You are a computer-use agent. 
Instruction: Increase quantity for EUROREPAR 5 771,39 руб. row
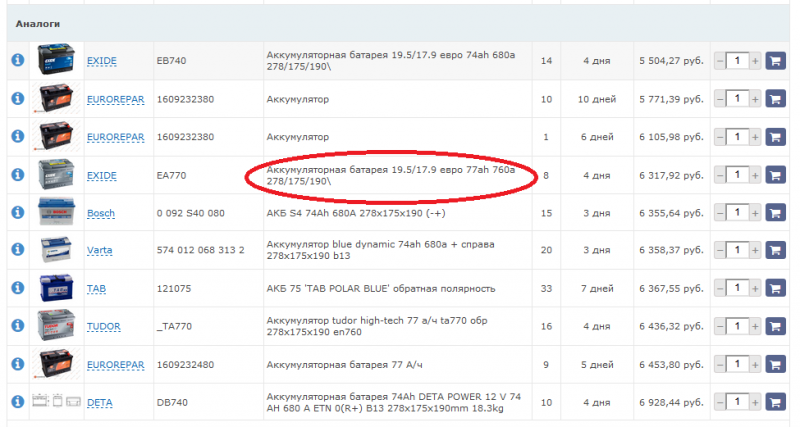click(755, 99)
